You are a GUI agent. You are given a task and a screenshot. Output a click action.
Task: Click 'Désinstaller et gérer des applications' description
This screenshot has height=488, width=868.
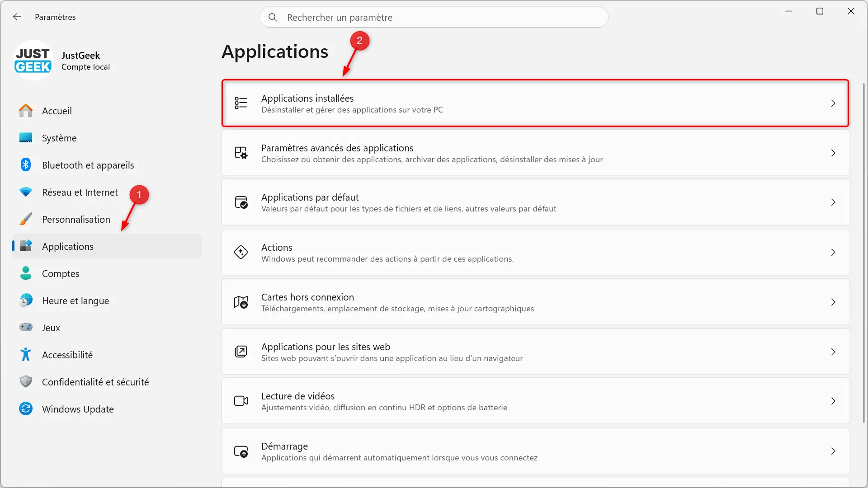tap(352, 110)
